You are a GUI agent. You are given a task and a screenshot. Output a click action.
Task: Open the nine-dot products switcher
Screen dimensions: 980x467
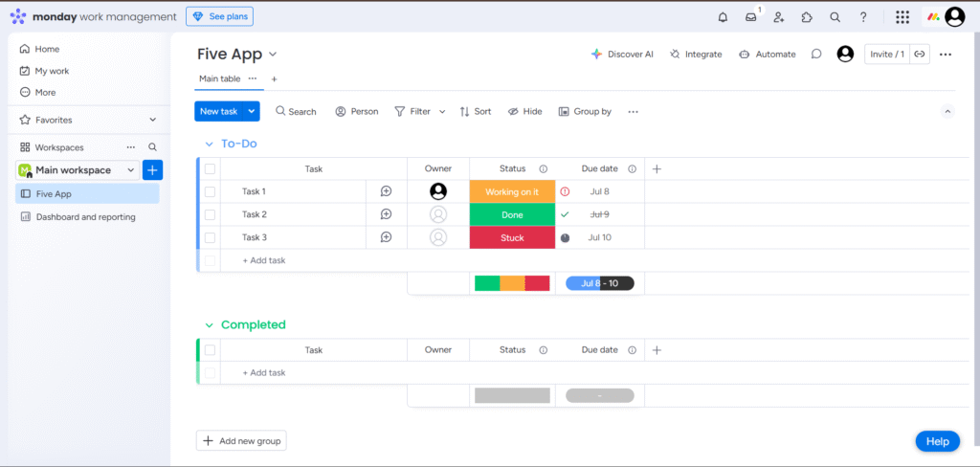(x=902, y=17)
